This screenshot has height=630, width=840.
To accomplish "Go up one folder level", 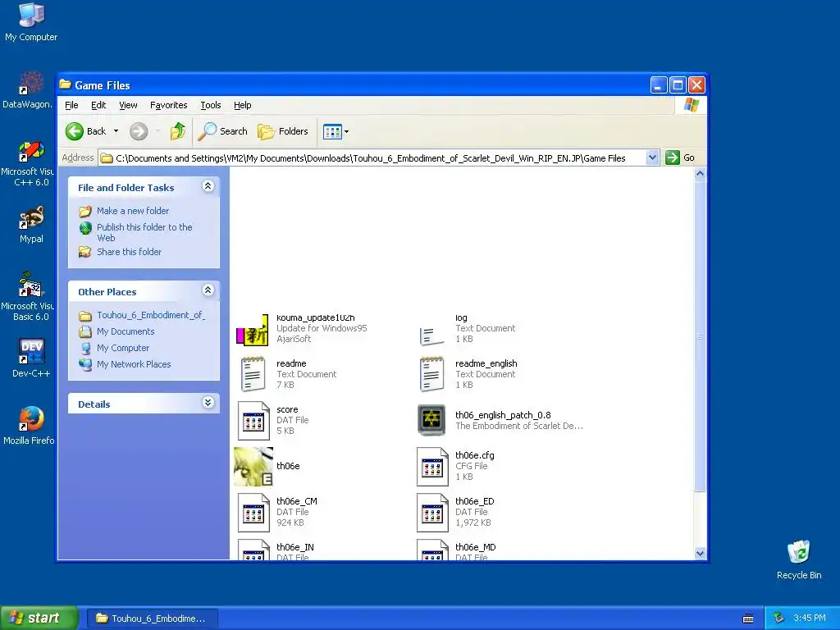I will tap(178, 131).
